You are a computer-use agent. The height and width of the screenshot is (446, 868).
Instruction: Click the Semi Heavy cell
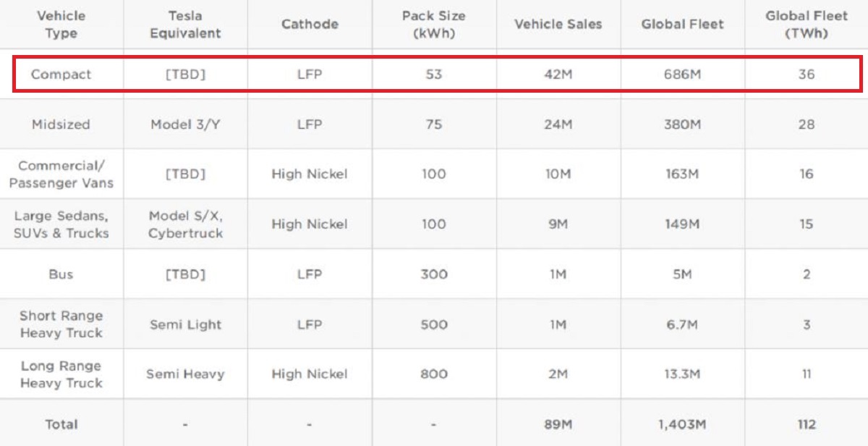(x=185, y=374)
